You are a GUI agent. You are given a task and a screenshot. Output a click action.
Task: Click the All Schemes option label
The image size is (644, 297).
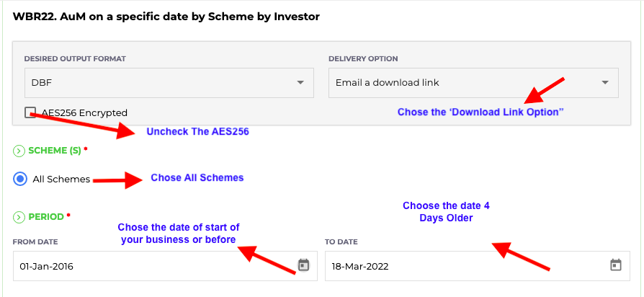pos(61,179)
